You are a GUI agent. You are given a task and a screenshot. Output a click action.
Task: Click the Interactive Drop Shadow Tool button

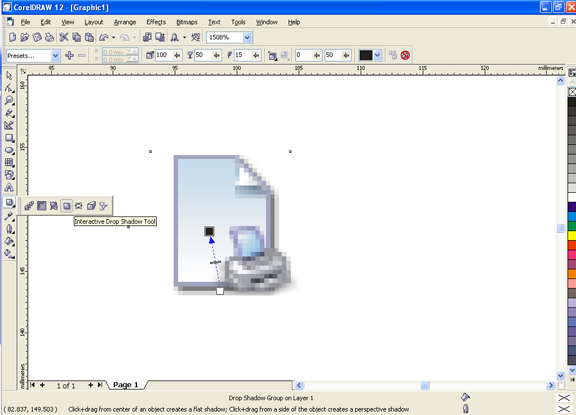click(66, 206)
